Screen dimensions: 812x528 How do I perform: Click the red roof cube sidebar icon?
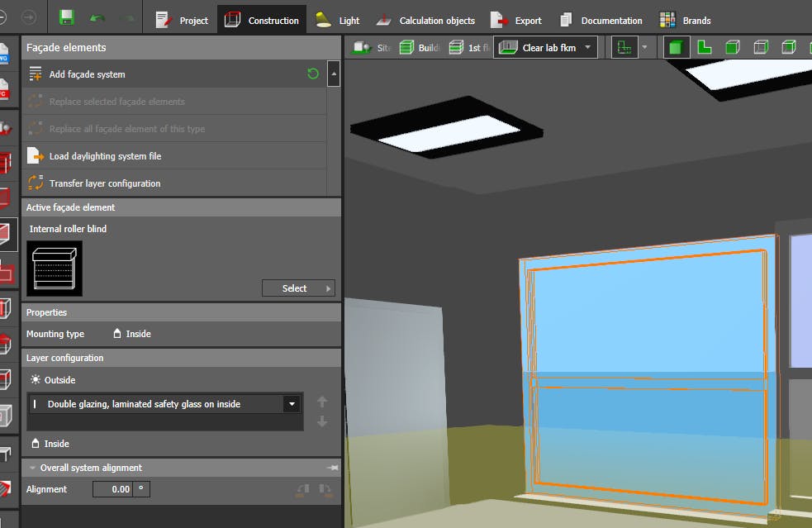tap(5, 344)
